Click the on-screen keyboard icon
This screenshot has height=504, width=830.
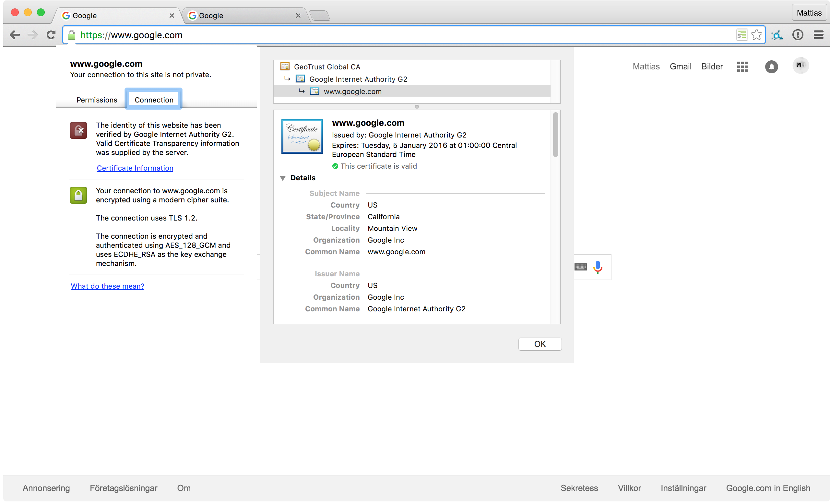(580, 267)
